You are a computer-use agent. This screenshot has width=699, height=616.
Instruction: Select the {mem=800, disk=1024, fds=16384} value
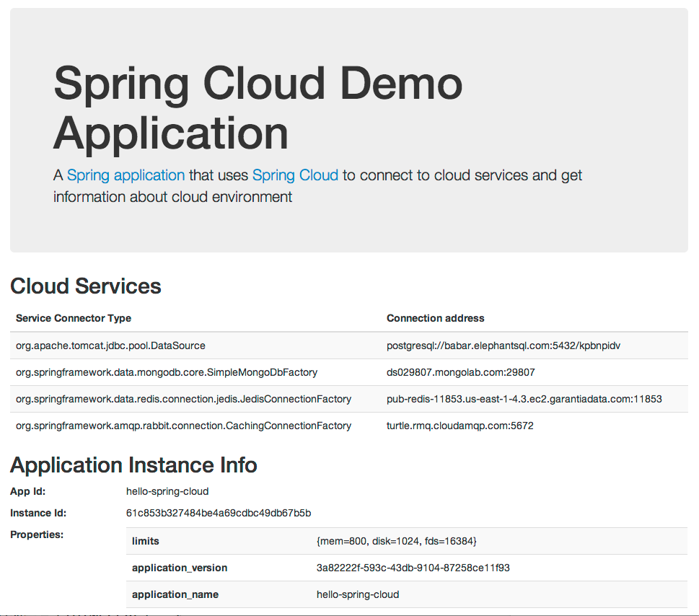point(397,541)
